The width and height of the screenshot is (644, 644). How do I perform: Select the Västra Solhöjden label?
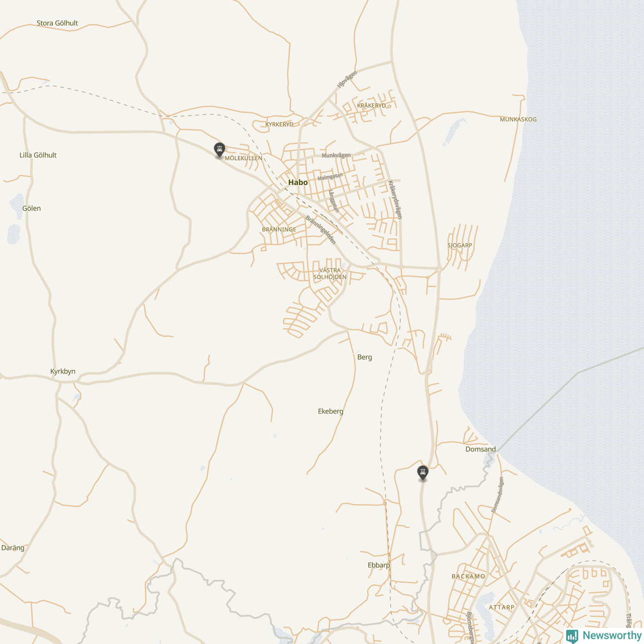click(x=330, y=274)
